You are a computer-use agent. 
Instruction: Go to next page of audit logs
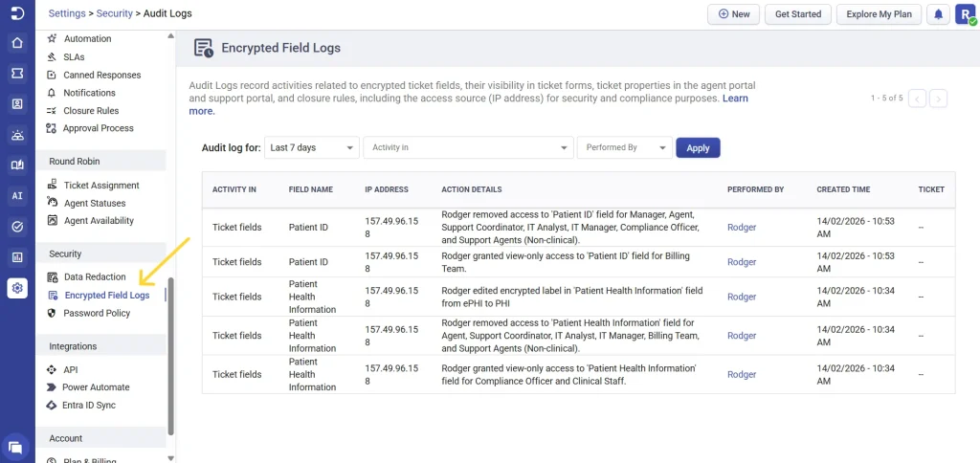[938, 99]
